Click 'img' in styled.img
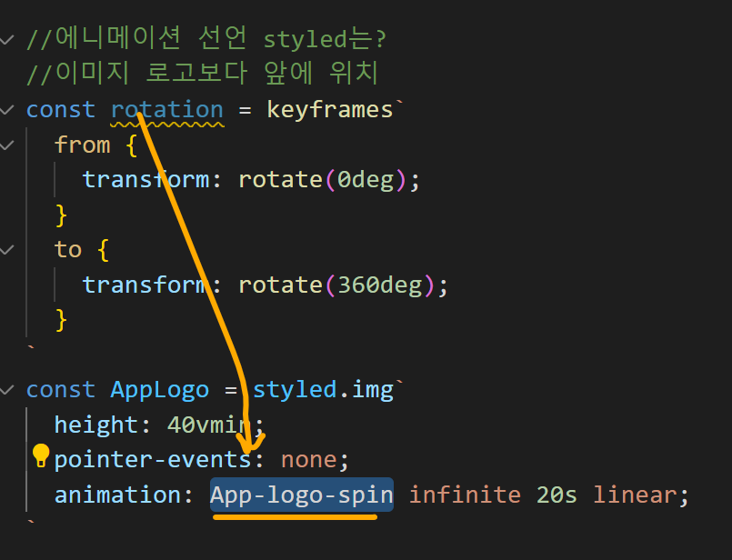The height and width of the screenshot is (560, 732). [372, 390]
